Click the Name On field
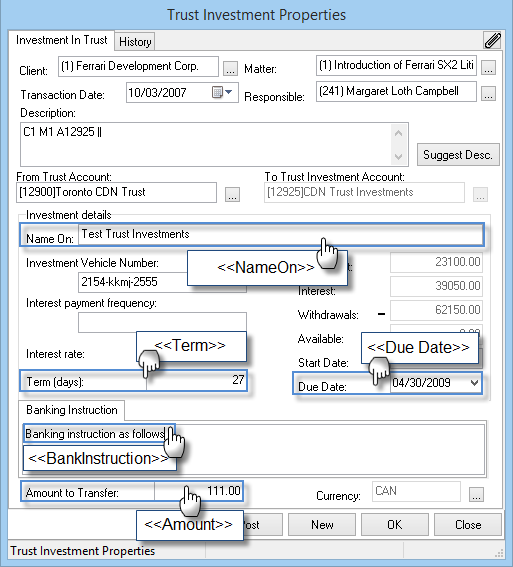This screenshot has height=567, width=513. [x=281, y=235]
